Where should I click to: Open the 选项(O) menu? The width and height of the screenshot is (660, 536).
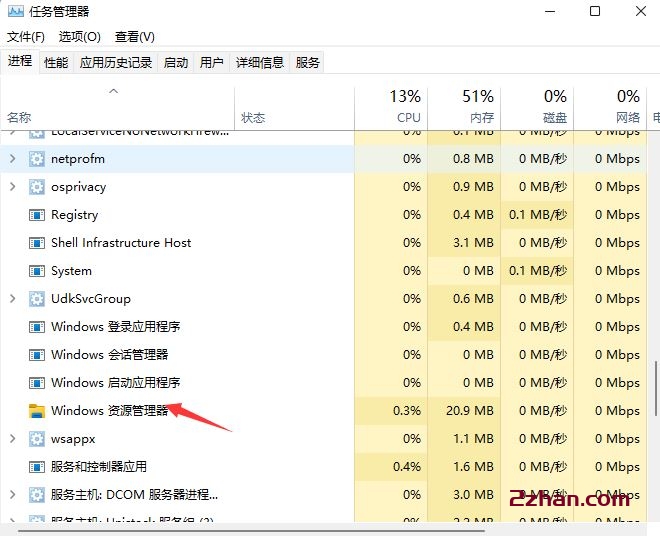tap(80, 37)
